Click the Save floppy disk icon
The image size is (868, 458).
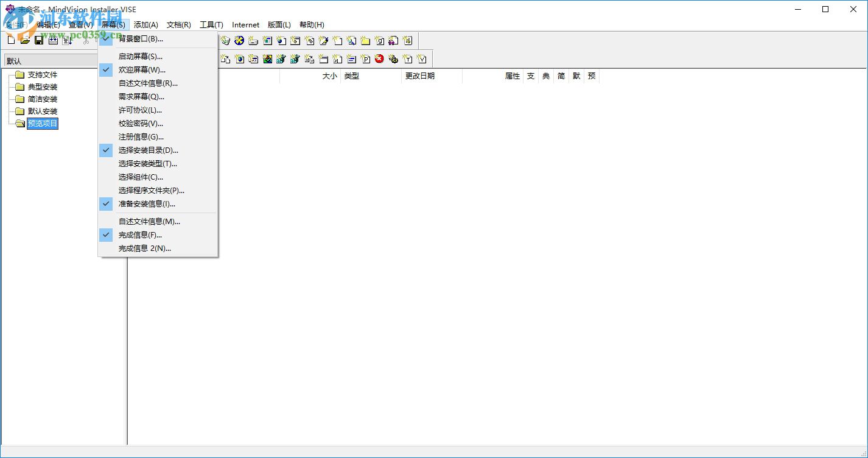[39, 41]
